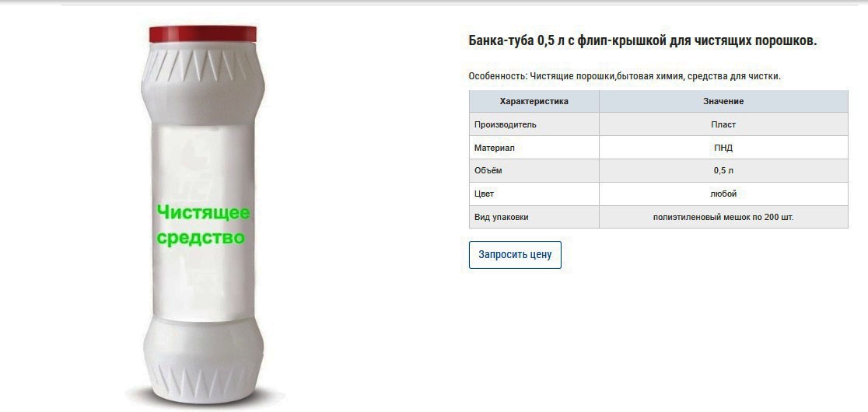
Task: Click the green Чистящее средство label text
Action: (x=202, y=225)
